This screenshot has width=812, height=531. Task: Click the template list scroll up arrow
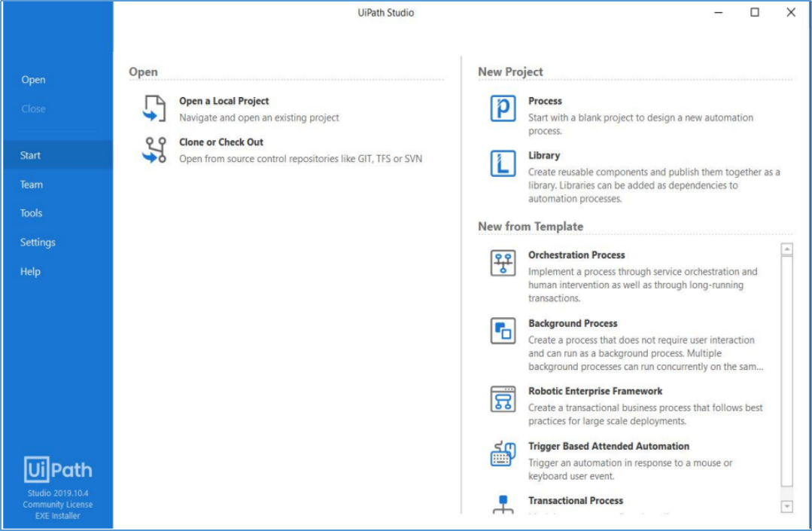[786, 249]
